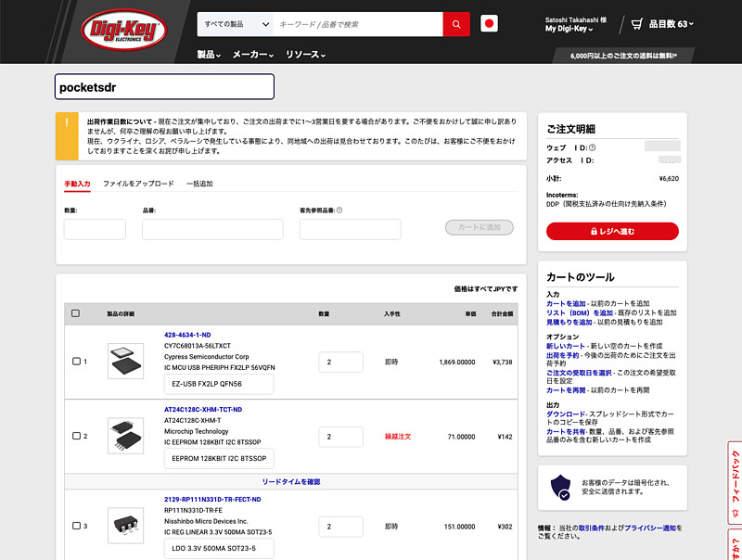The height and width of the screenshot is (560, 742).
Task: Click the yellow warning notice icon
Action: click(67, 136)
